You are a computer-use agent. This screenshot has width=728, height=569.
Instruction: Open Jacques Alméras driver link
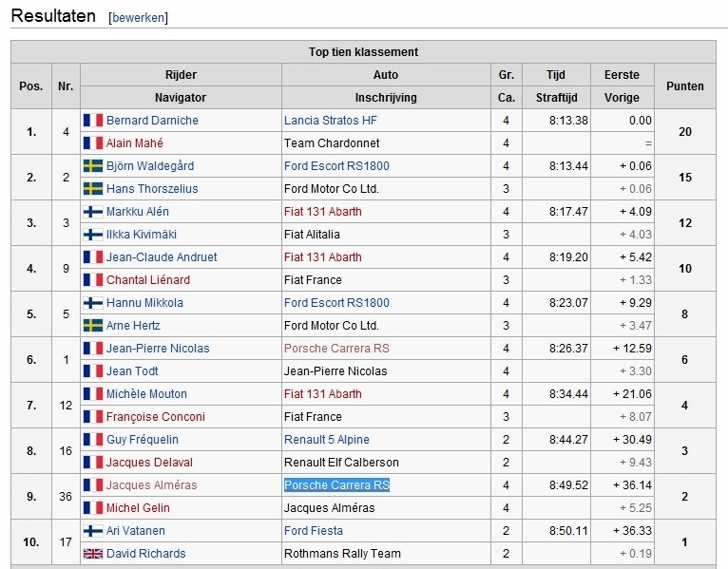[152, 485]
